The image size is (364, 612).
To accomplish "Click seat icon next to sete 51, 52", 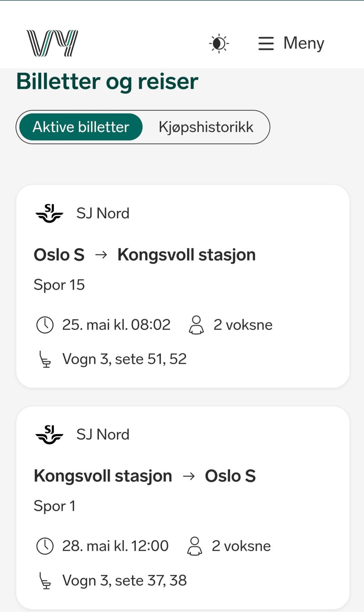I will (45, 359).
